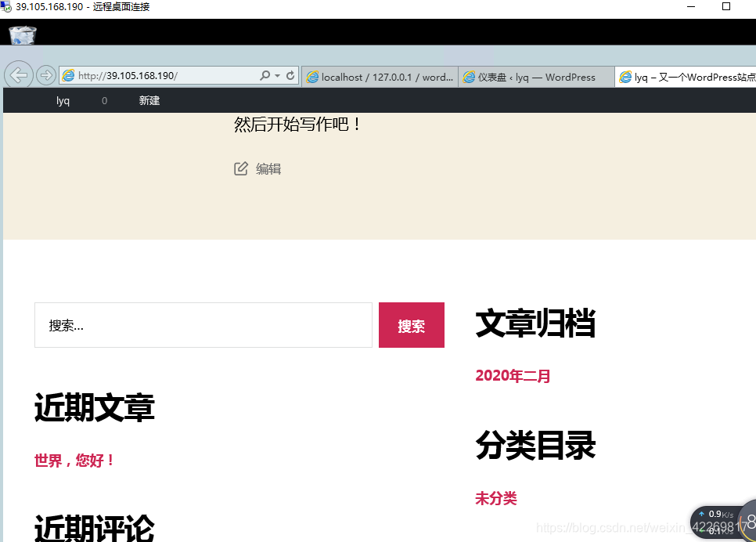Switch to the lyq – 又一个WordPress站点 tab
756x542 pixels.
coord(687,76)
